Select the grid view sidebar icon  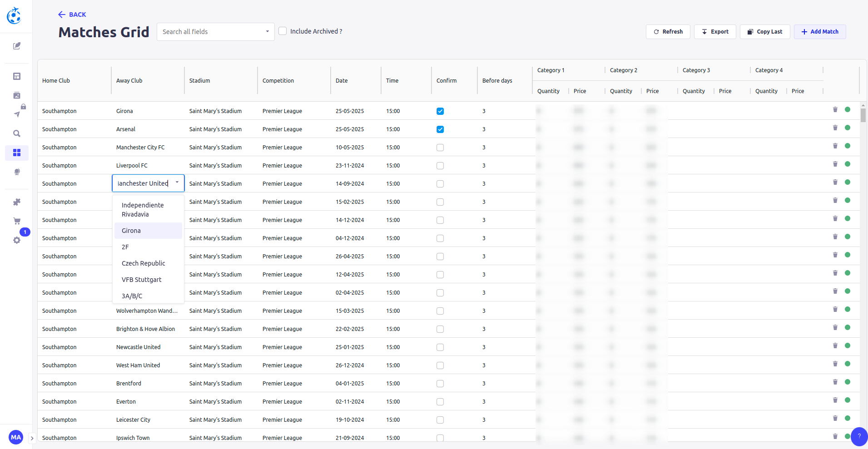pos(17,153)
